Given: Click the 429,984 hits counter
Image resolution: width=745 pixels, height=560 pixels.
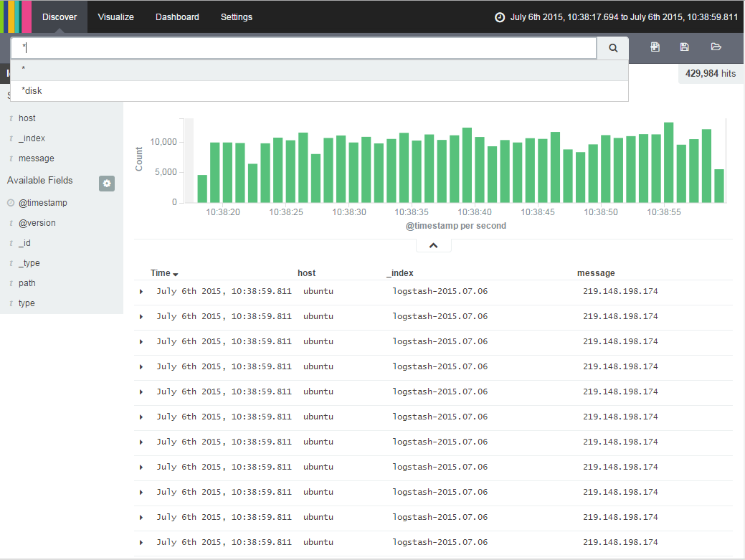Looking at the screenshot, I should click(x=711, y=74).
